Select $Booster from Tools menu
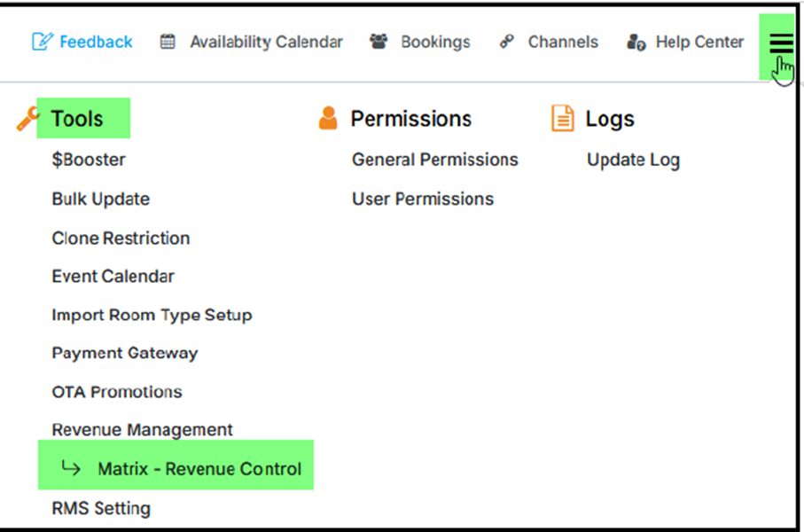Viewport: 804px width, 532px height. (x=89, y=160)
